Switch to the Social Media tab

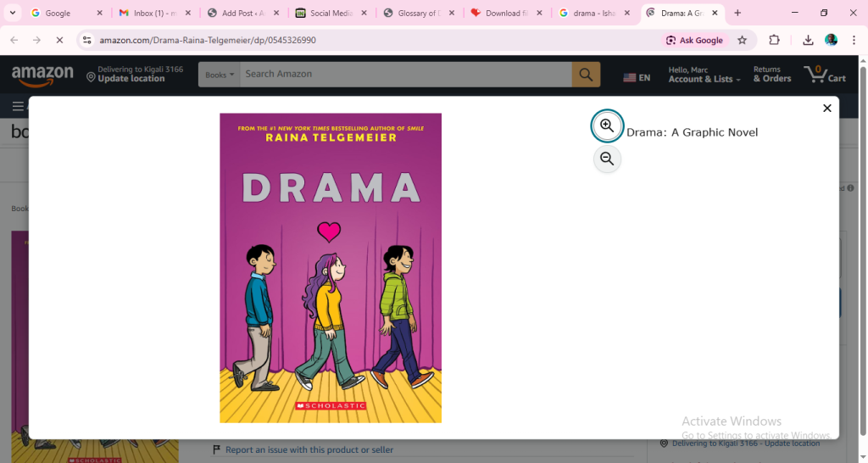[x=331, y=13]
